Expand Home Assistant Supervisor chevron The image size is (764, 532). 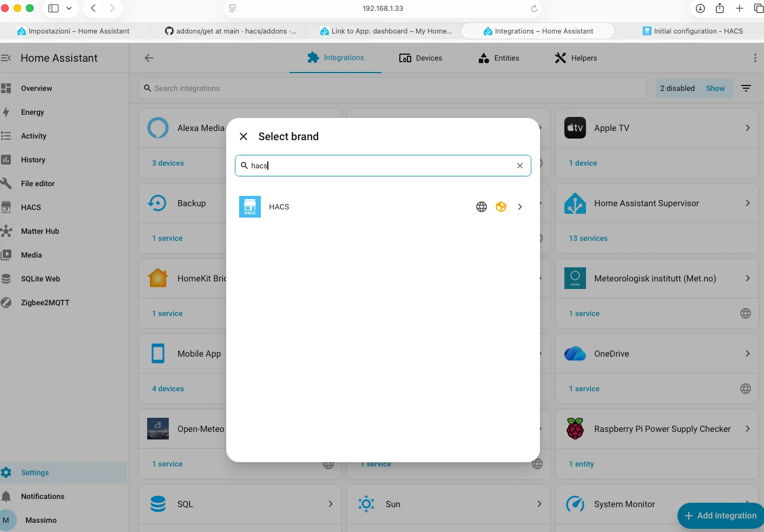click(x=748, y=203)
